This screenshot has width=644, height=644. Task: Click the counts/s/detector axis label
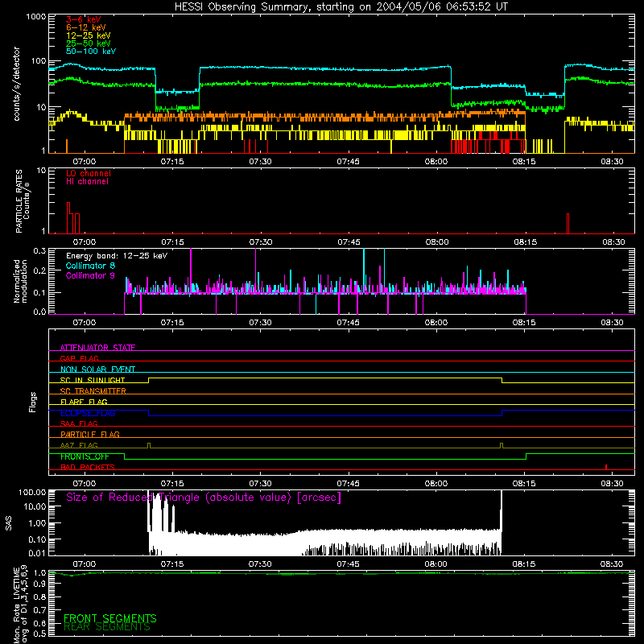[17, 84]
